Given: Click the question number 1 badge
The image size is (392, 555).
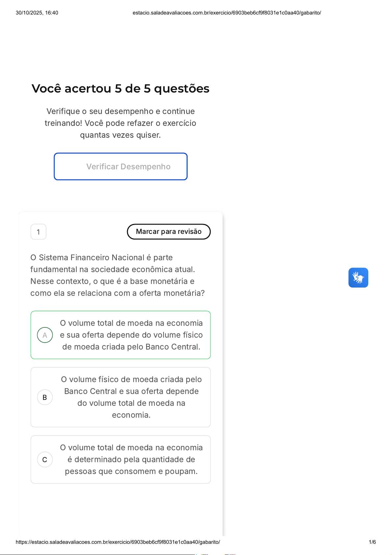Looking at the screenshot, I should pyautogui.click(x=39, y=232).
